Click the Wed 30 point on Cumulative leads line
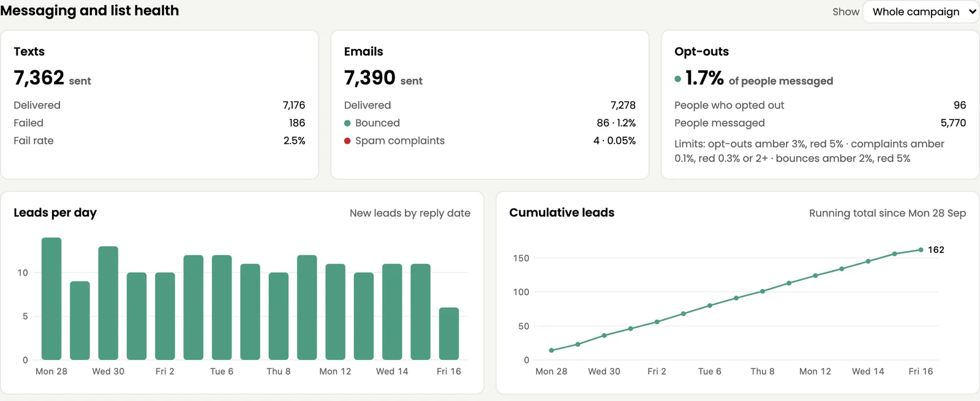This screenshot has height=401, width=980. tap(604, 335)
